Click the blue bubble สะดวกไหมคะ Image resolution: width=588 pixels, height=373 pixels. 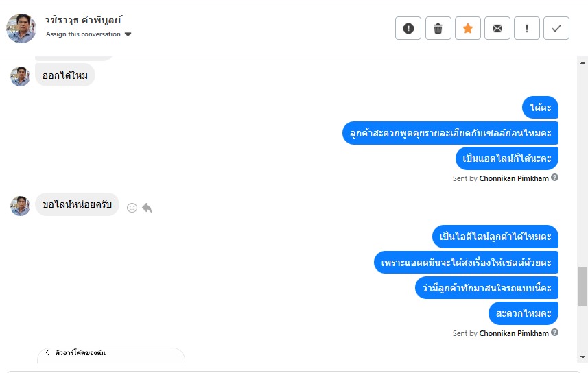[x=524, y=313]
